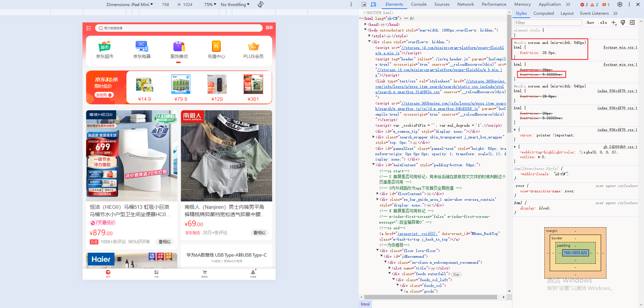This screenshot has width=644, height=308.
Task: Click the rgba(0, 0, 0, 0) color swatch
Action: [581, 152]
